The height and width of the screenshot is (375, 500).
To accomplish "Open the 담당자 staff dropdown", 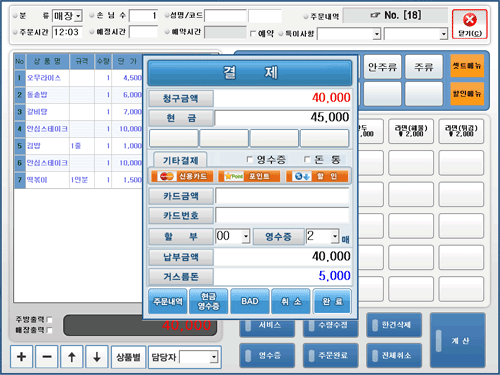I will [214, 357].
